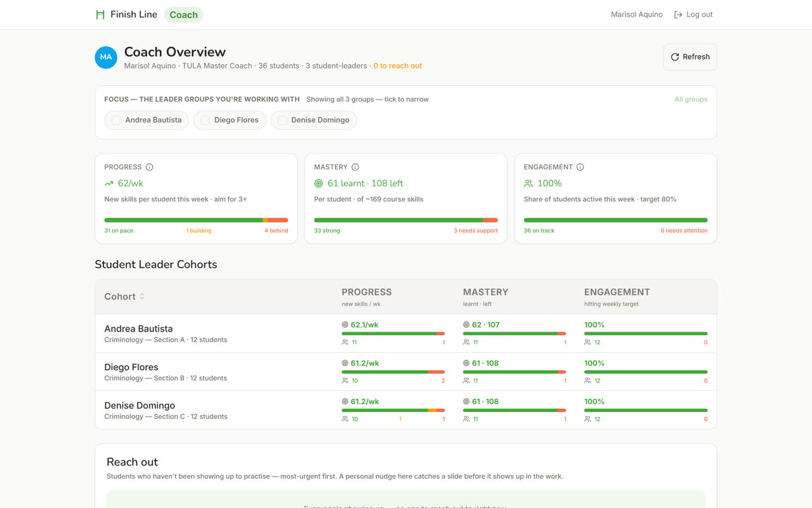Click the '36 on track' label

pyautogui.click(x=539, y=231)
